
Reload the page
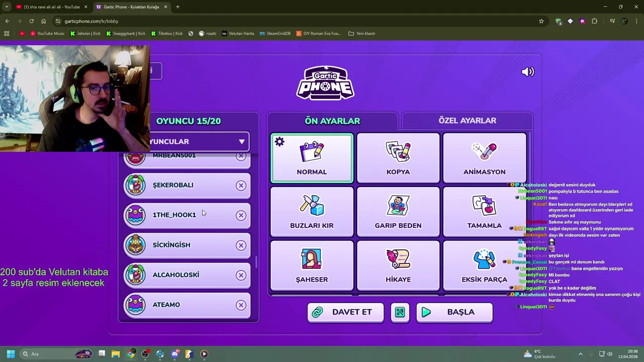click(x=31, y=21)
